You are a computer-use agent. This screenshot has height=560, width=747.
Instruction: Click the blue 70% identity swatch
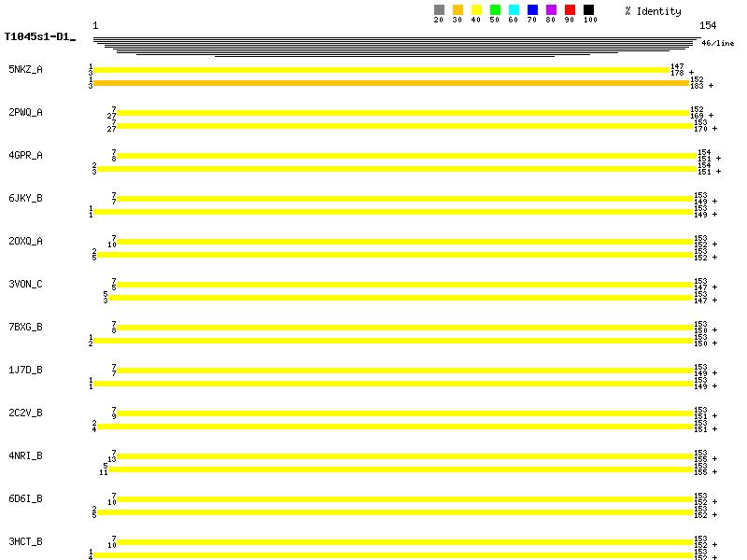(532, 10)
